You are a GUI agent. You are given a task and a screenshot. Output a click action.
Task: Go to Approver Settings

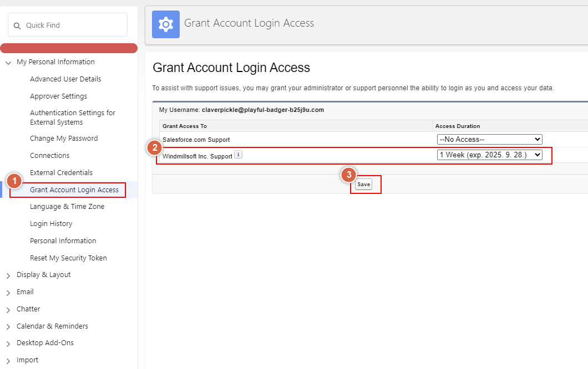pos(58,96)
